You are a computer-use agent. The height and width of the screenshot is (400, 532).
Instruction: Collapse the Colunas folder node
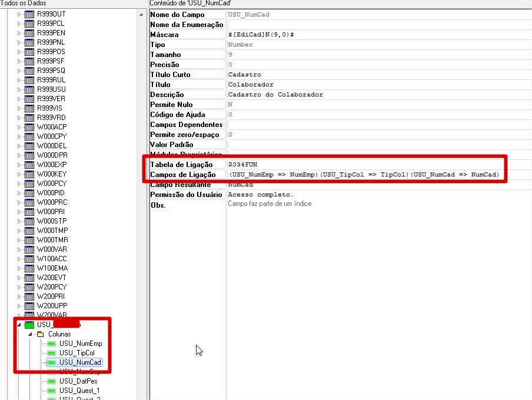tap(30, 334)
